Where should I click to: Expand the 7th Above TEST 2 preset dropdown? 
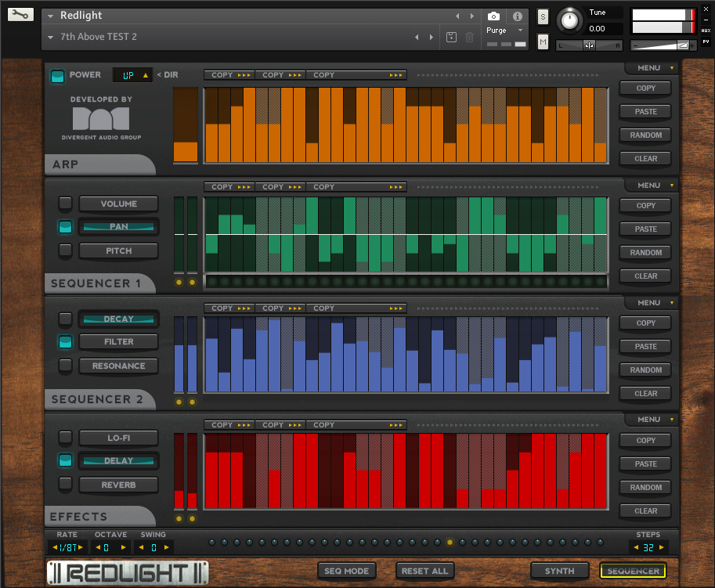click(x=51, y=37)
